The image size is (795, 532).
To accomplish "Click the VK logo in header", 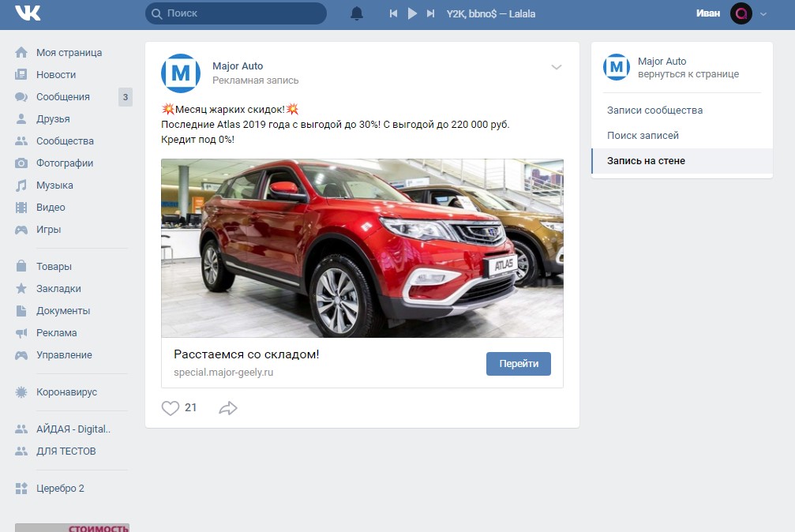I will 28,13.
